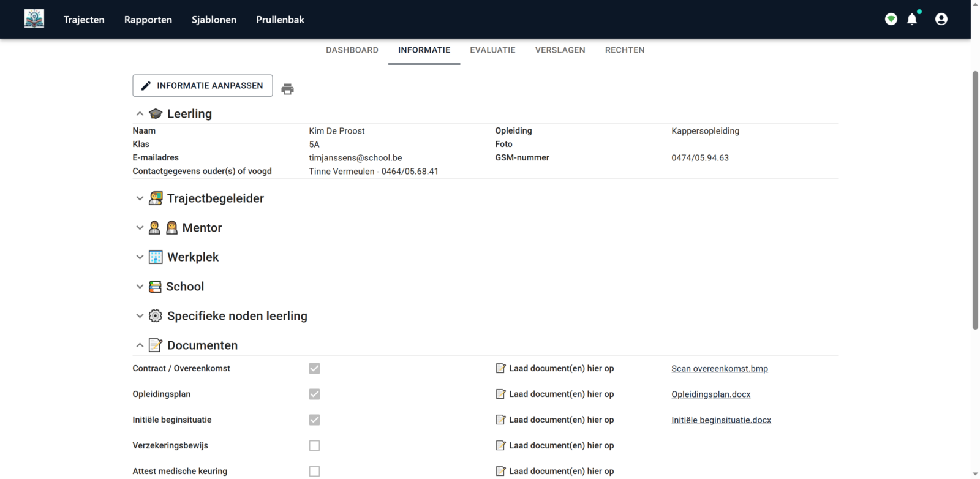Image resolution: width=980 pixels, height=479 pixels.
Task: Collapse the Leerling section chevron
Action: tap(140, 114)
